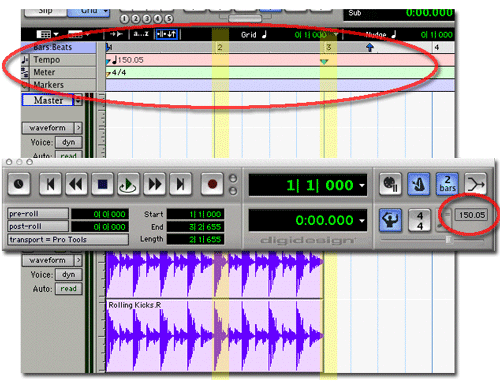Open the Edit window view selector
This screenshot has height=386, width=500.
pos(47,34)
